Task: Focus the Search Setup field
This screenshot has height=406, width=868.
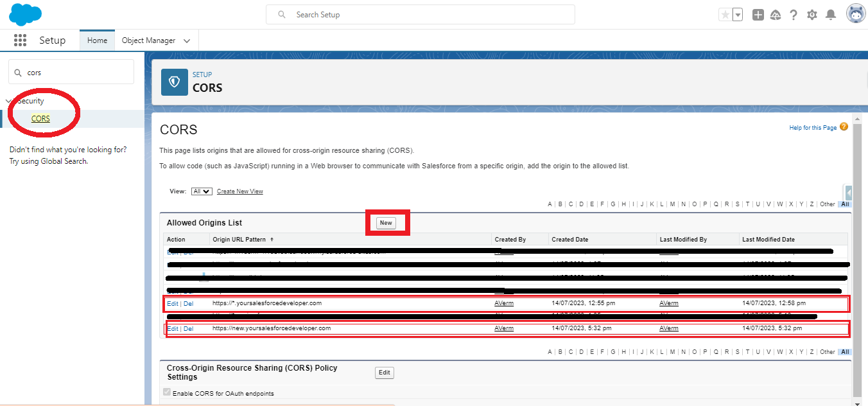Action: [421, 14]
